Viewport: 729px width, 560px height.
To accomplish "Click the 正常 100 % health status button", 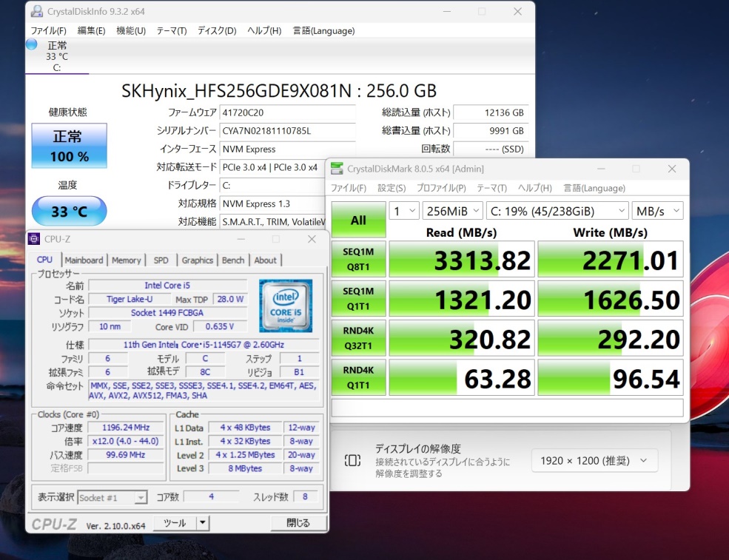I will pos(70,146).
